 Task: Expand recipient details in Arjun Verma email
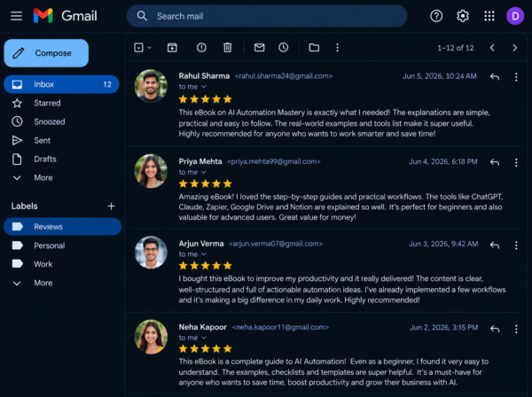click(x=203, y=254)
